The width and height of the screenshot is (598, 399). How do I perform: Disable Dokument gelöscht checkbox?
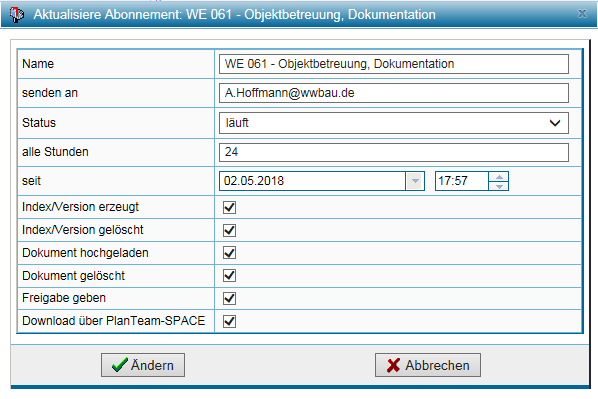(x=230, y=275)
